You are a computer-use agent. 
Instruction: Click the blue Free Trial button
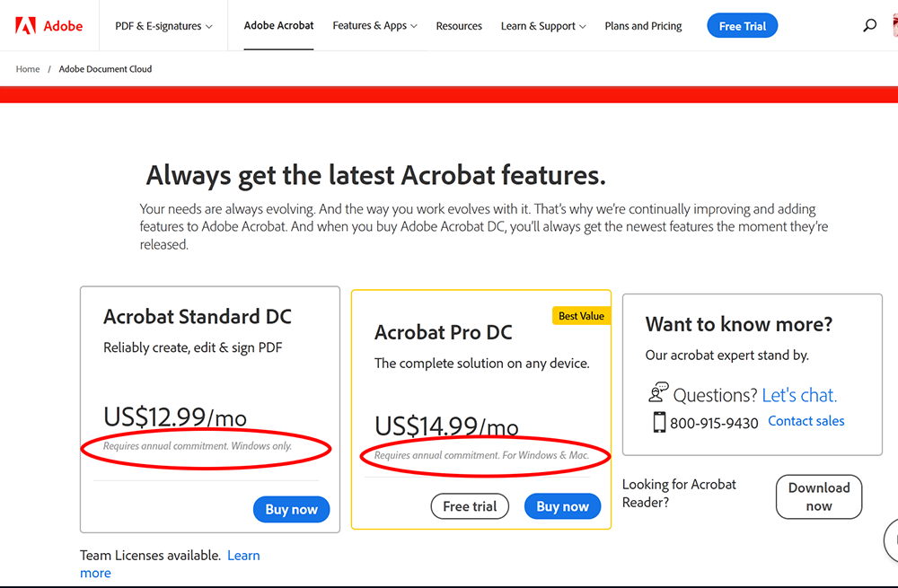tap(742, 25)
